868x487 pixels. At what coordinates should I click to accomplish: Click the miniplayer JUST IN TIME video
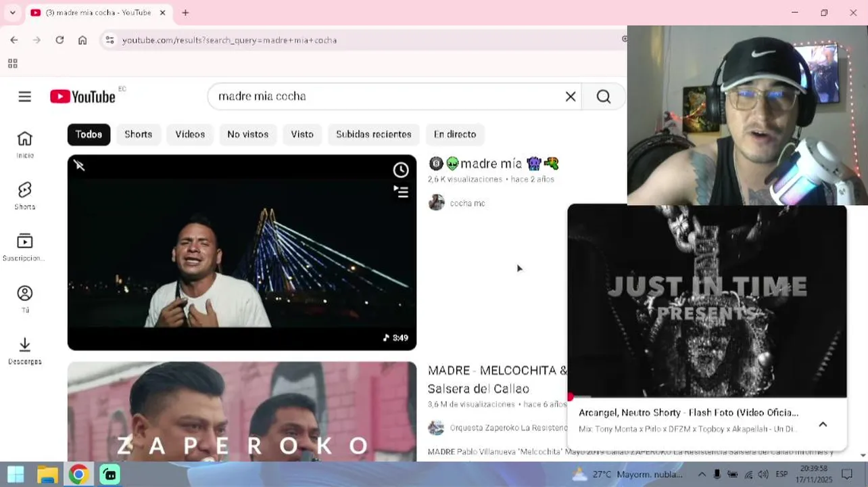[x=707, y=300]
